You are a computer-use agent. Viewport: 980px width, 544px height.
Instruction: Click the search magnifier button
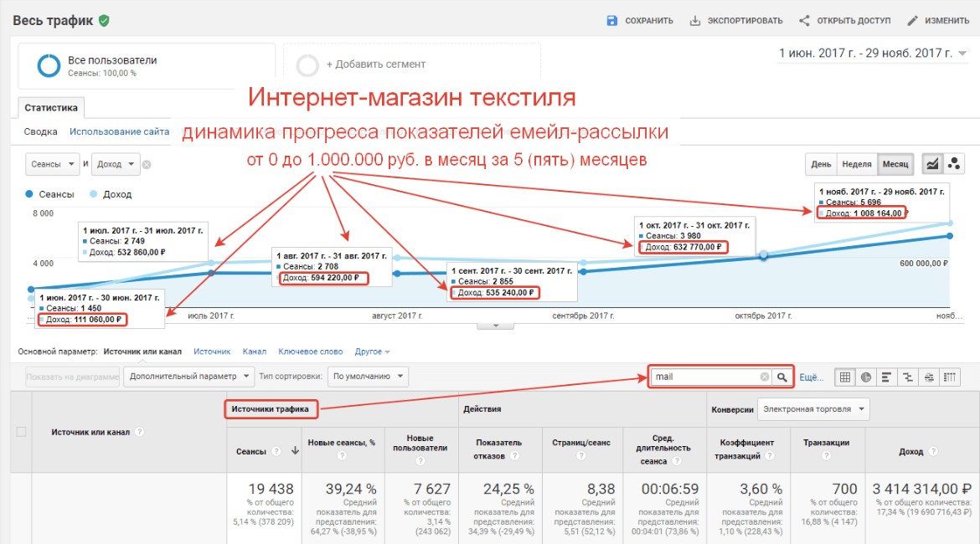781,377
